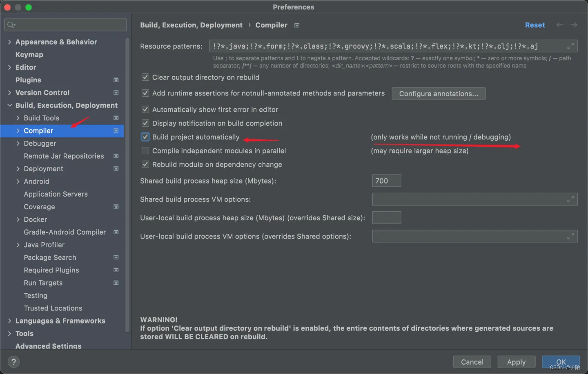This screenshot has height=374, width=588.
Task: Toggle Add runtime assertions for notnull-annotated methods
Action: [x=145, y=93]
